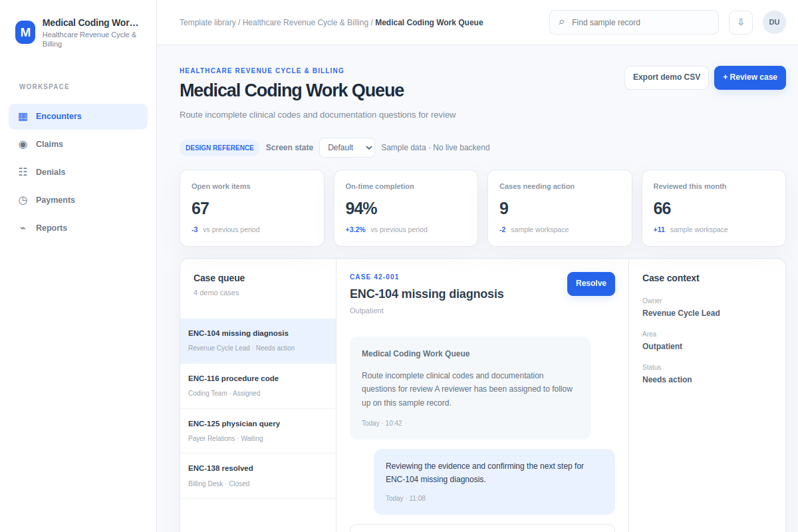Click the Payments clock icon
Screen dimensions: 798x532
click(23, 200)
